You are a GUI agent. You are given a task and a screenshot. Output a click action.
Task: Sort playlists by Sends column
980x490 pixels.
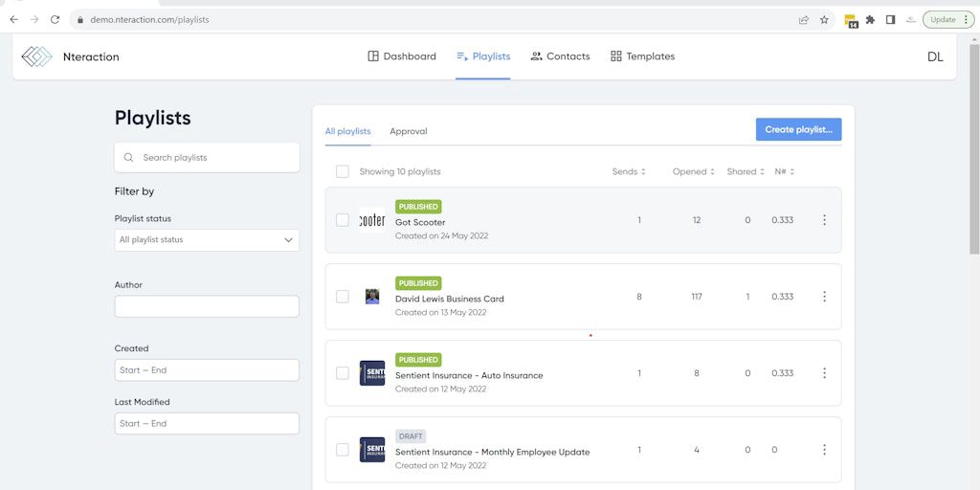click(629, 171)
